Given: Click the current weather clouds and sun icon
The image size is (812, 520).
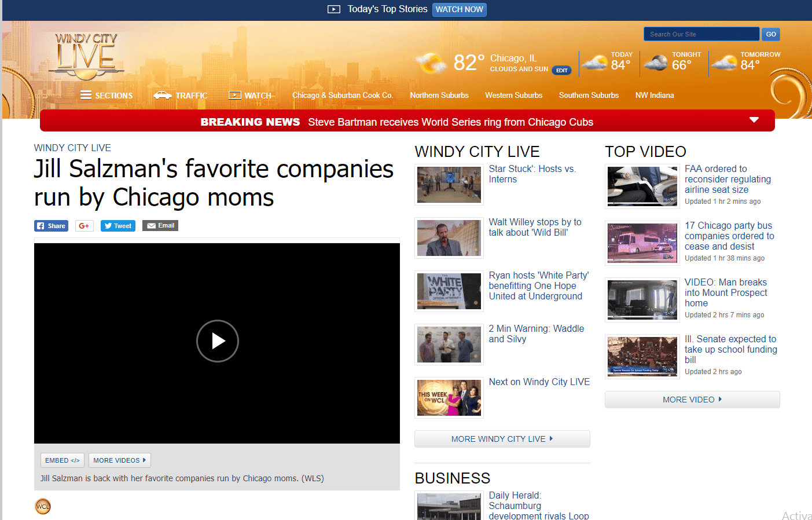Looking at the screenshot, I should tap(431, 63).
